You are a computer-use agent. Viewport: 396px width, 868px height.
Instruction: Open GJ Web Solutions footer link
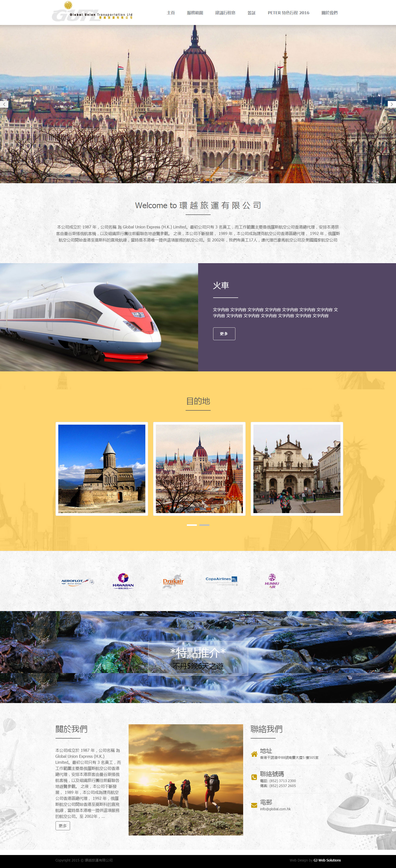click(x=327, y=860)
